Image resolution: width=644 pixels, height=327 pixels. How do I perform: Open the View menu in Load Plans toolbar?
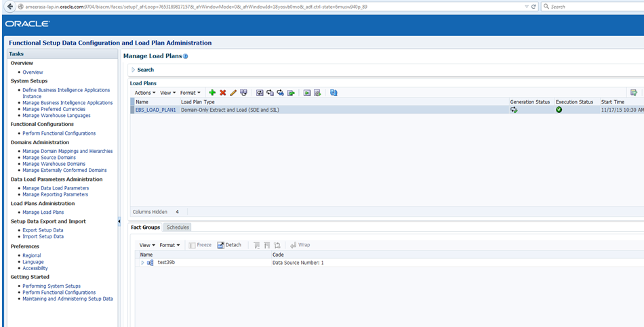(168, 93)
